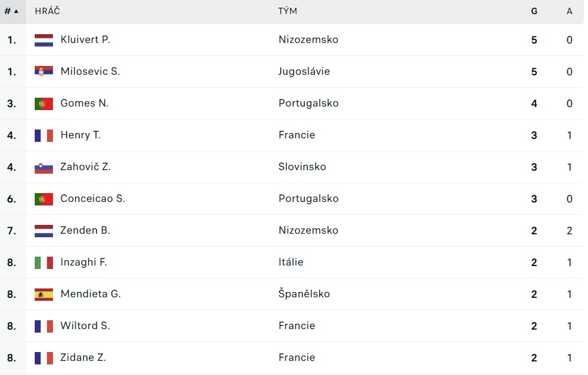Click the Netherlands flag beside Kluivert P.
Viewport: 588px width, 375px height.
[x=44, y=40]
